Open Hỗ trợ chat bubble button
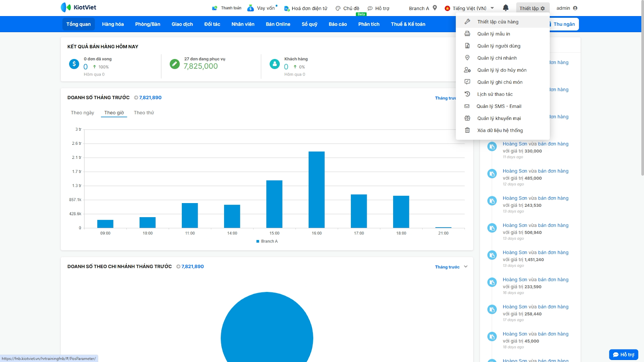 pyautogui.click(x=623, y=354)
